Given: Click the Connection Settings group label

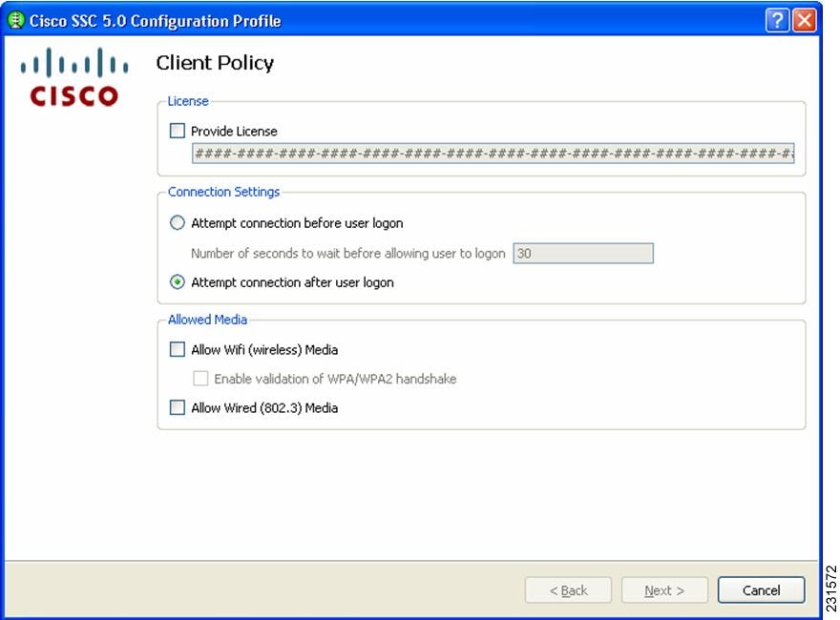Looking at the screenshot, I should pyautogui.click(x=223, y=192).
